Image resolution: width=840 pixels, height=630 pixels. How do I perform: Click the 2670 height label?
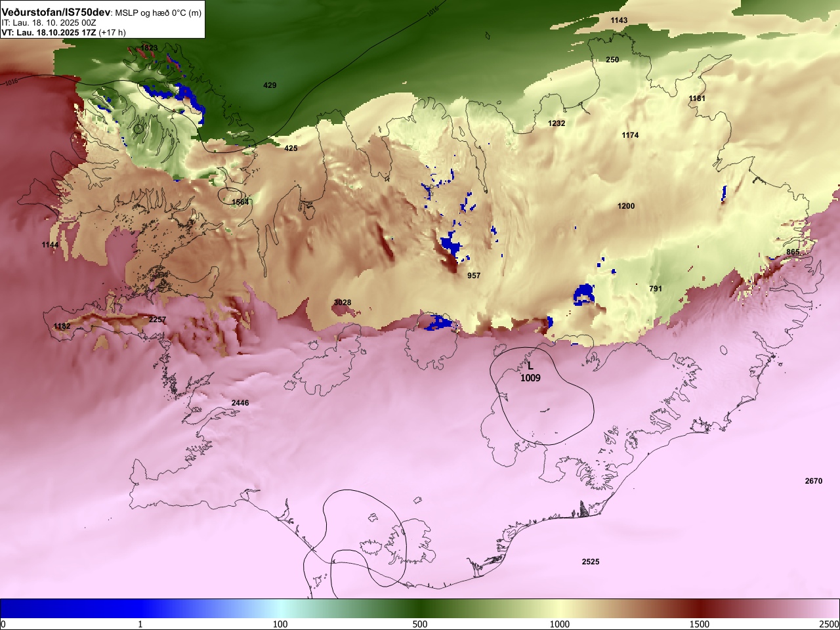(x=813, y=481)
